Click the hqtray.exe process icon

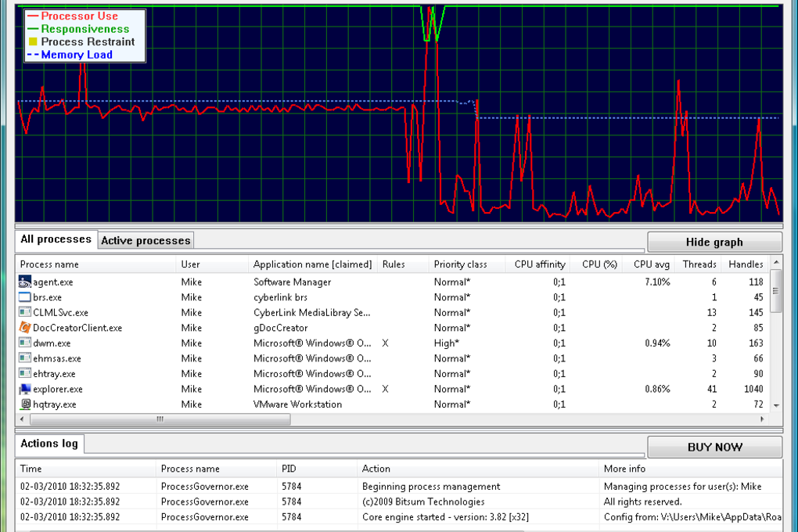pyautogui.click(x=24, y=404)
